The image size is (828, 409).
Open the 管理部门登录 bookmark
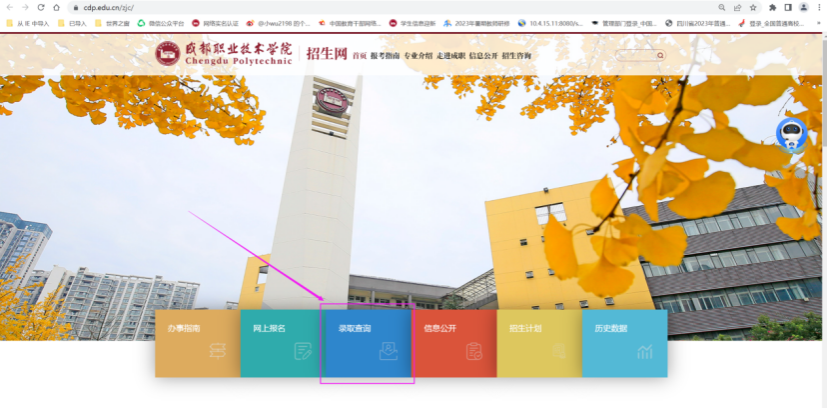click(x=624, y=23)
